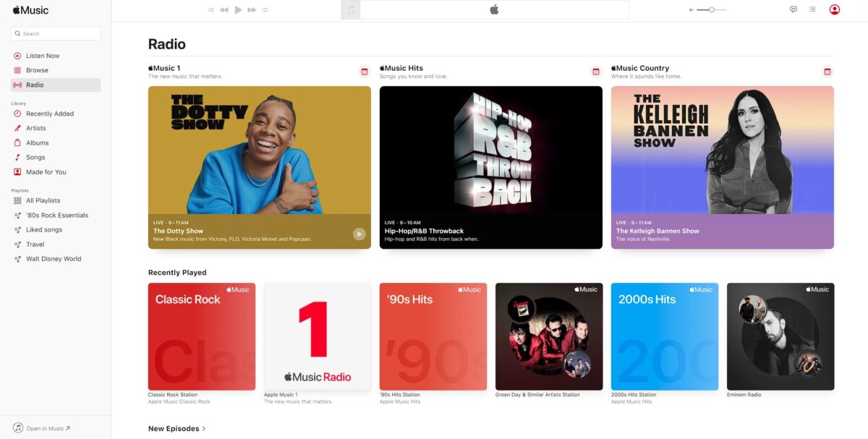
Task: Click the Apple Music Hits heading
Action: click(401, 68)
